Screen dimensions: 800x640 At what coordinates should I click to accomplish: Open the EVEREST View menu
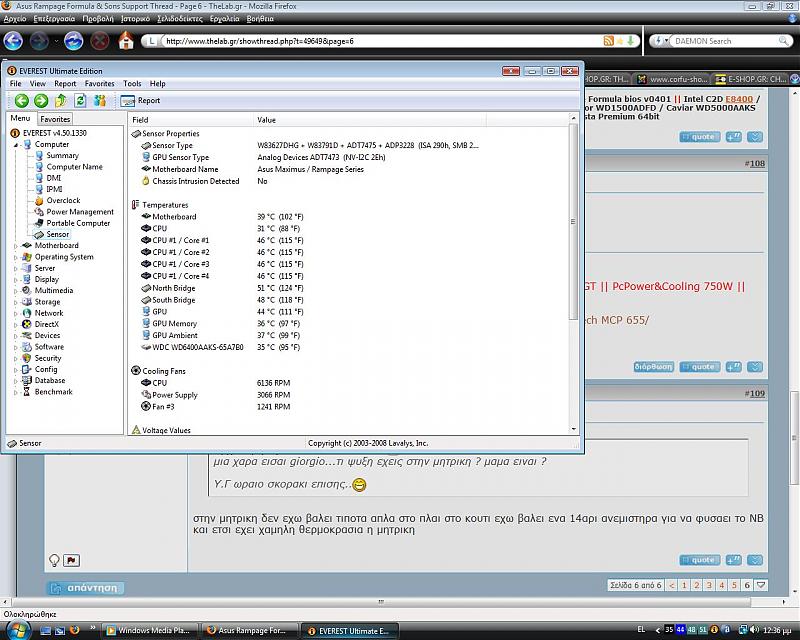pos(37,84)
